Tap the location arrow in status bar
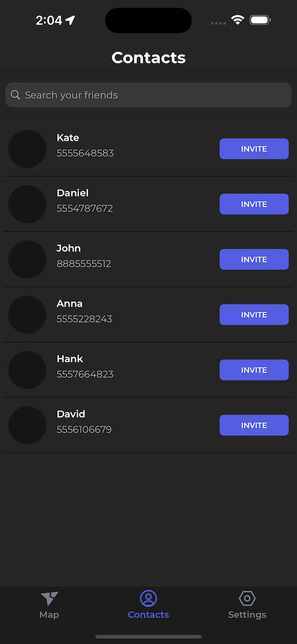 [x=70, y=20]
